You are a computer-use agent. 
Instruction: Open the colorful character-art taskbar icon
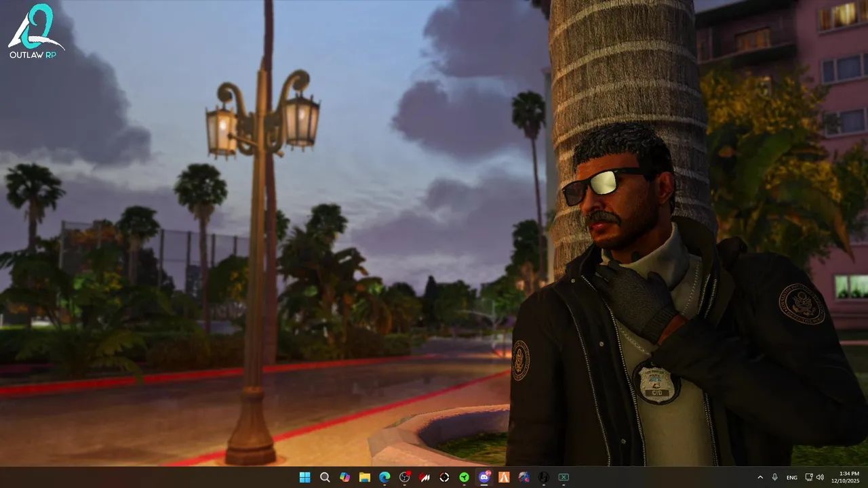coord(524,477)
